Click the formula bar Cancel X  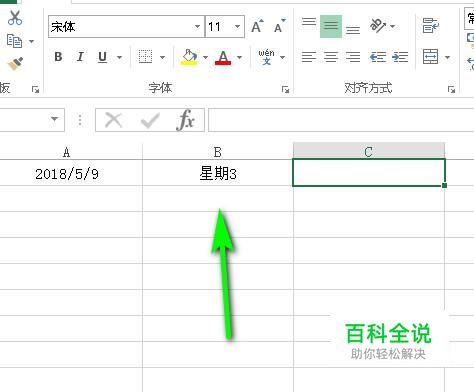click(114, 120)
